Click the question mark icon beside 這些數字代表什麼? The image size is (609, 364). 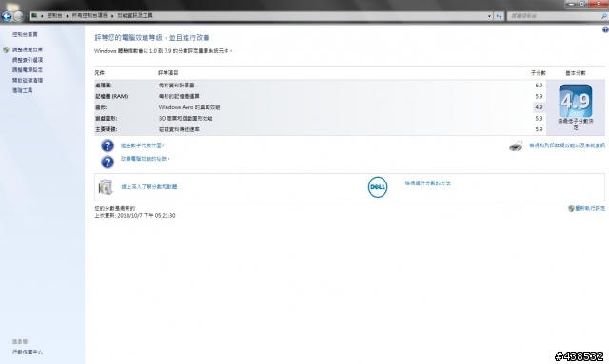pos(108,145)
